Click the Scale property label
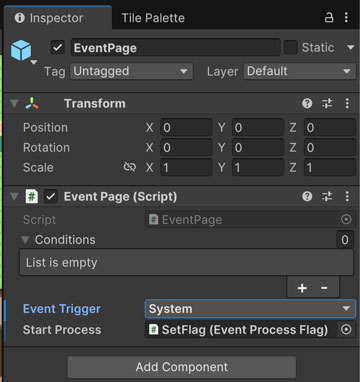This screenshot has height=382, width=360. 38,168
